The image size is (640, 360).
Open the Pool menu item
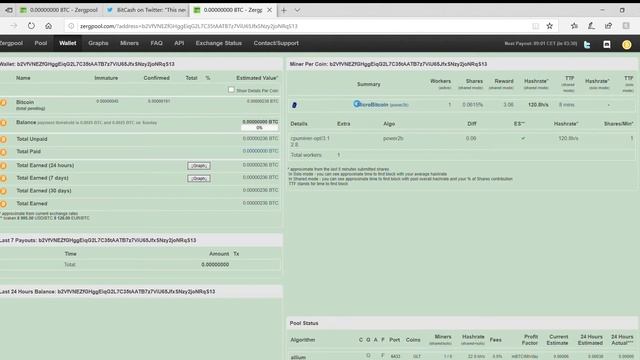pyautogui.click(x=41, y=43)
